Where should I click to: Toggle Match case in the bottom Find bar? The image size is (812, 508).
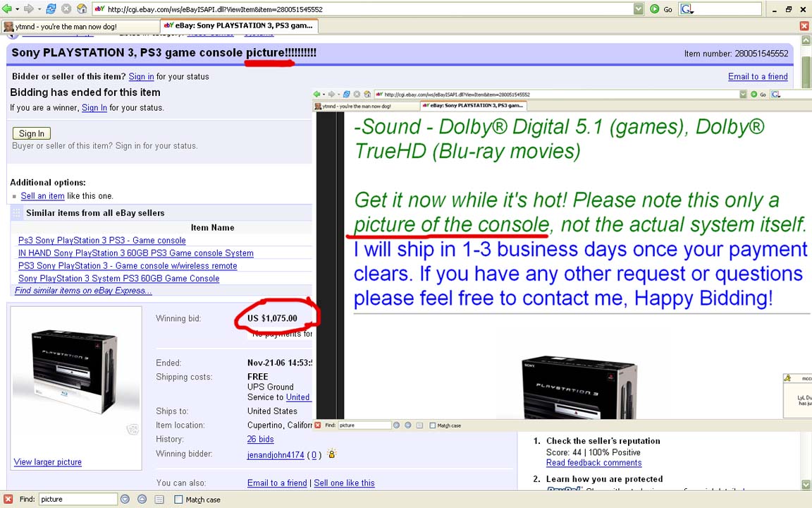point(178,500)
